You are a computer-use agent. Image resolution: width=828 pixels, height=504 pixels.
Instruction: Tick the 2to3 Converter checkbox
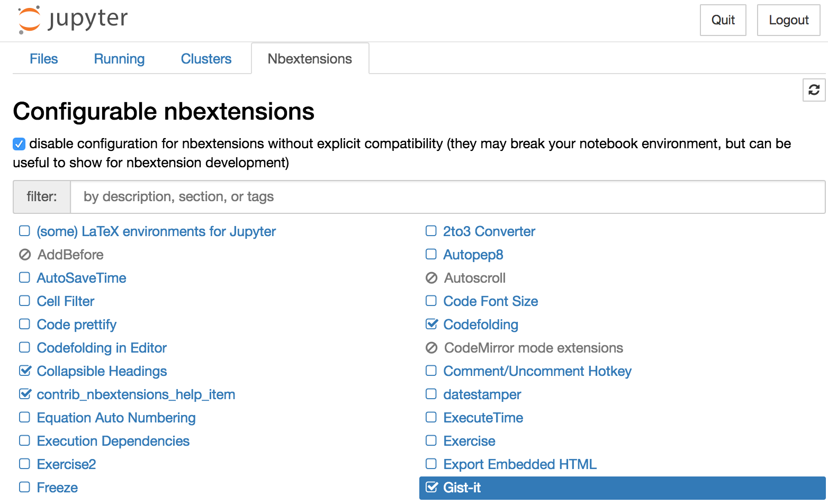[x=431, y=231]
